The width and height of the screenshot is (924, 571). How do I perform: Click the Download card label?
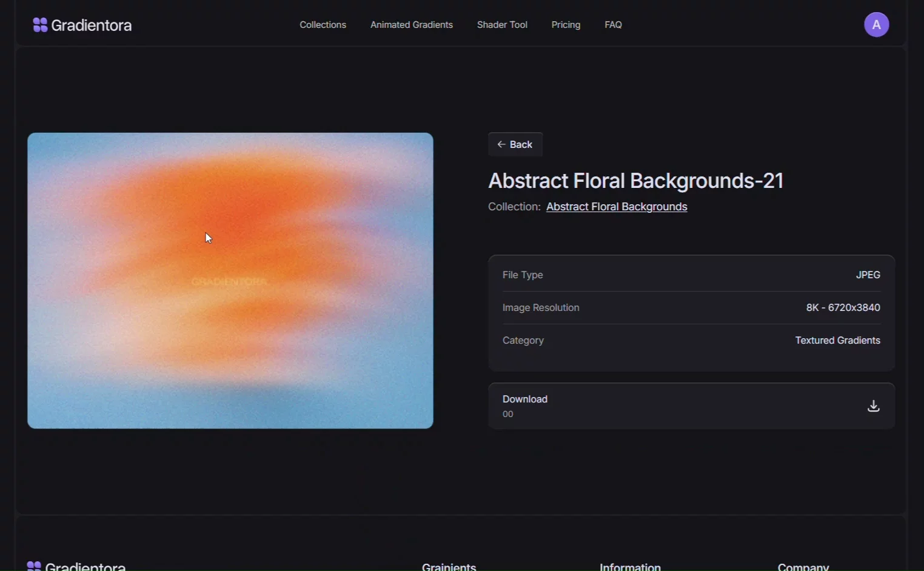[x=525, y=399]
